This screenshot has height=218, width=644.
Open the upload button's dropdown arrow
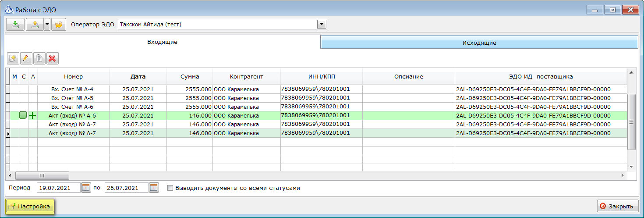click(x=47, y=24)
